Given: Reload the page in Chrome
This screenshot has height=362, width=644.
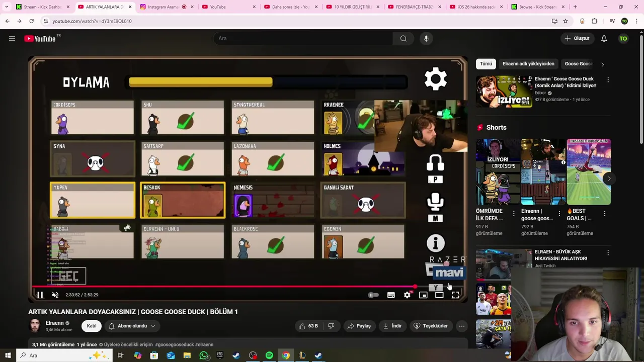Looking at the screenshot, I should tap(31, 21).
